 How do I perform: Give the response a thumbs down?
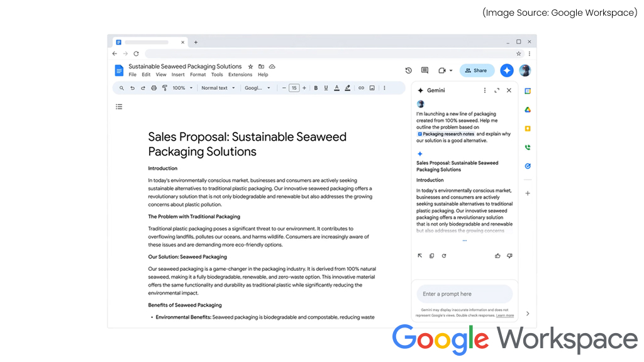(x=509, y=256)
